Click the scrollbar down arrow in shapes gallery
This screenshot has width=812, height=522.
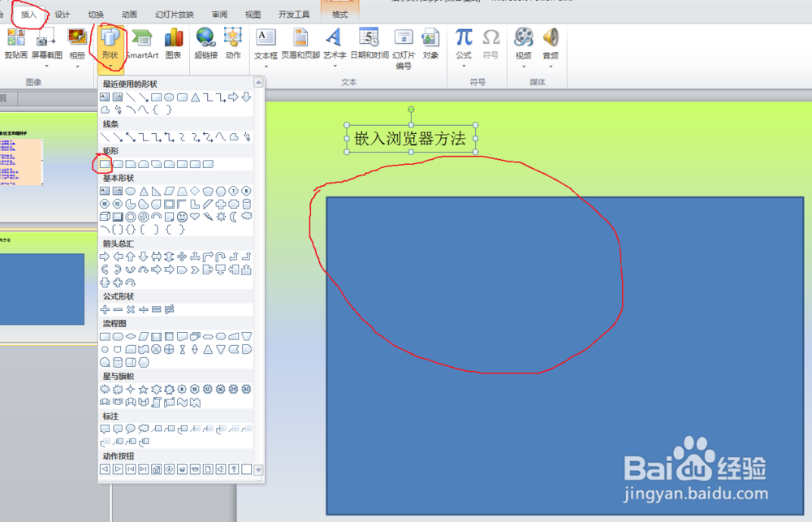257,469
